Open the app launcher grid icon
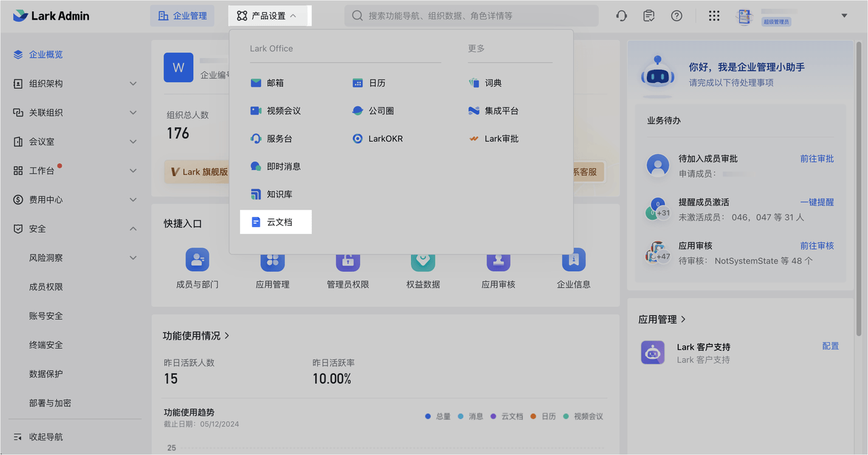The image size is (868, 455). point(714,16)
